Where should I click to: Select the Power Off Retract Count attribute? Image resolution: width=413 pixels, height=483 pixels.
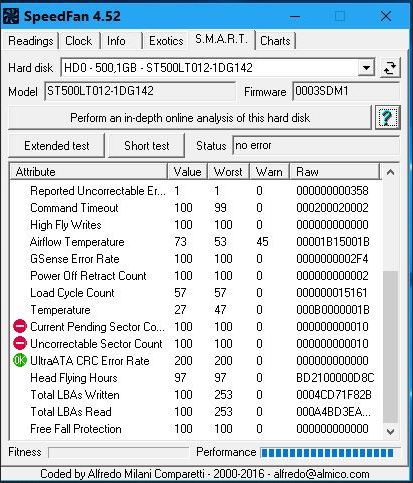tap(88, 276)
